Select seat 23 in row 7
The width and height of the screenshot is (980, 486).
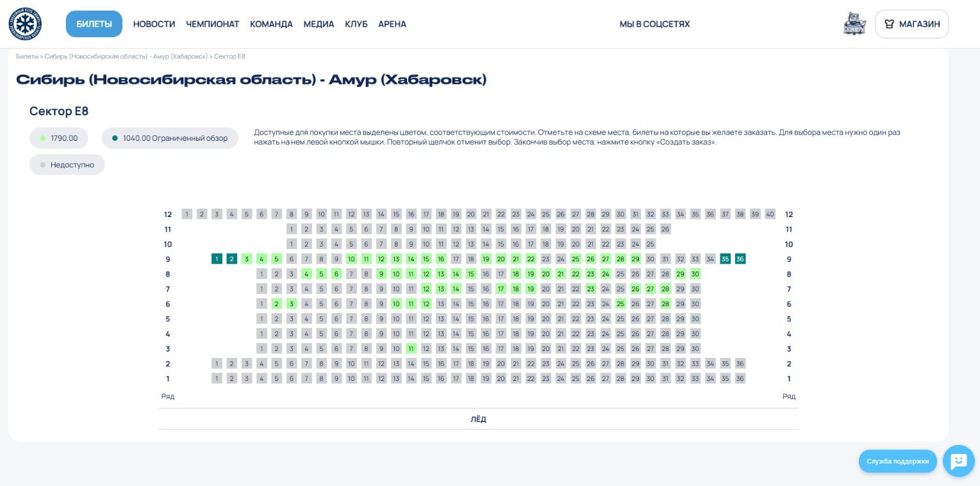(590, 289)
